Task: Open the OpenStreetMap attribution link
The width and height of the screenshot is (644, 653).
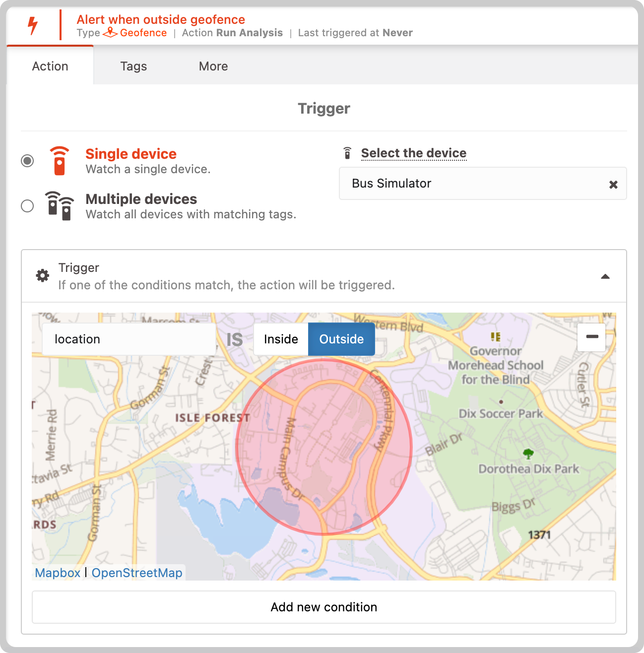Action: (137, 573)
